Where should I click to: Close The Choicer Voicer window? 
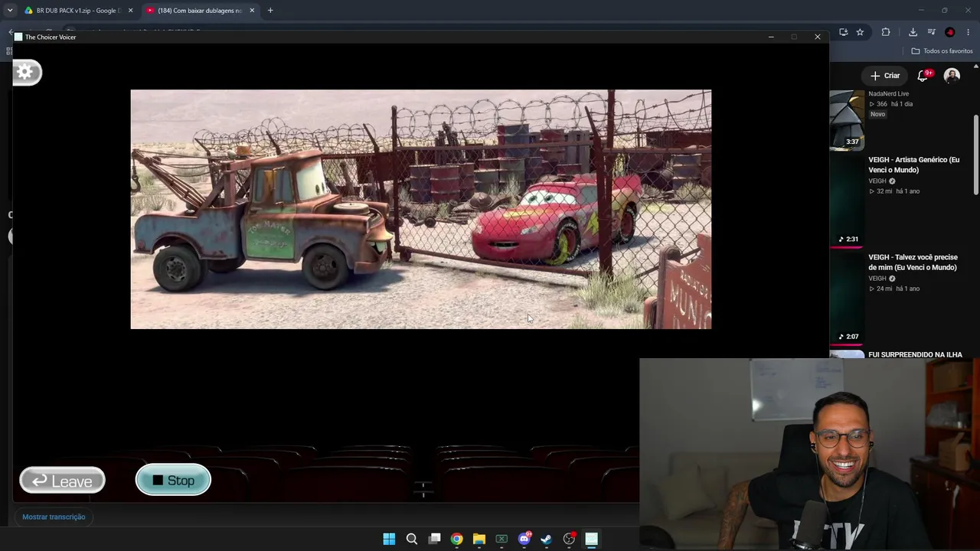817,37
